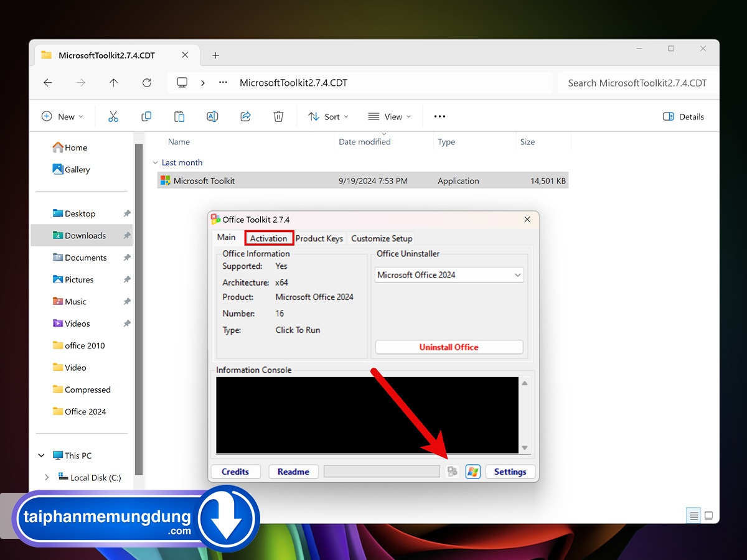The height and width of the screenshot is (560, 747).
Task: Open Office Toolkit Settings button
Action: pos(510,472)
